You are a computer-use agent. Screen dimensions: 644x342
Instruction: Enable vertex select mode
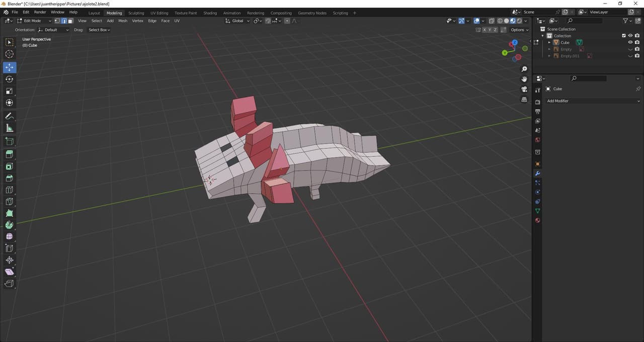click(57, 21)
